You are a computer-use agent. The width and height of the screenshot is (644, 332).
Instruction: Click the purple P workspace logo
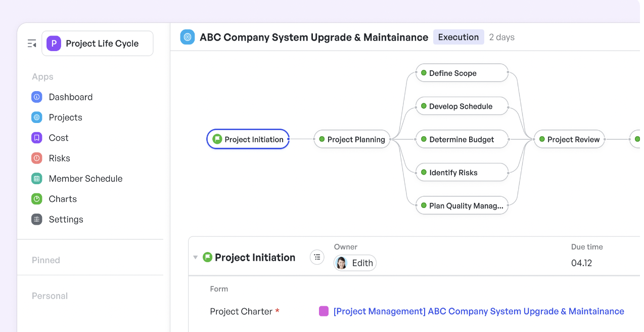[54, 44]
